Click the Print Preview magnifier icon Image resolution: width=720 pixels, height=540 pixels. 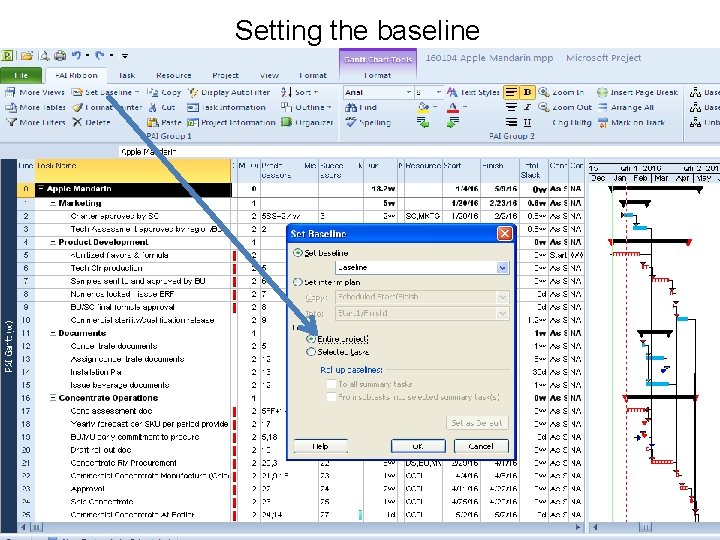coord(45,56)
